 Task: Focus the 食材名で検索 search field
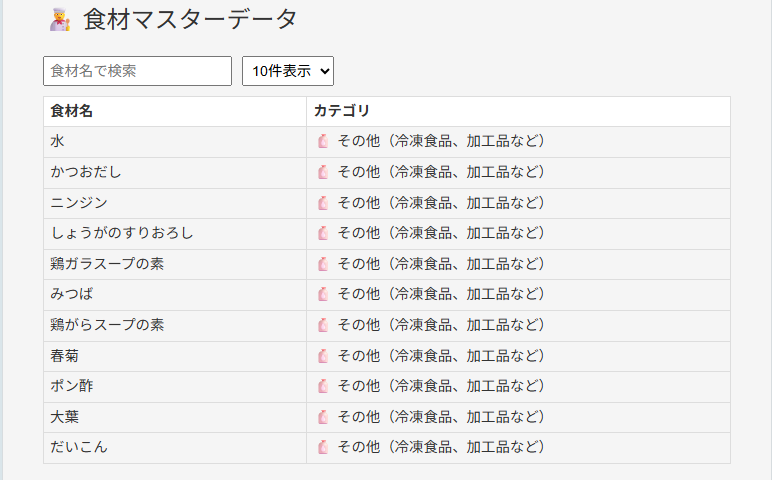(137, 71)
